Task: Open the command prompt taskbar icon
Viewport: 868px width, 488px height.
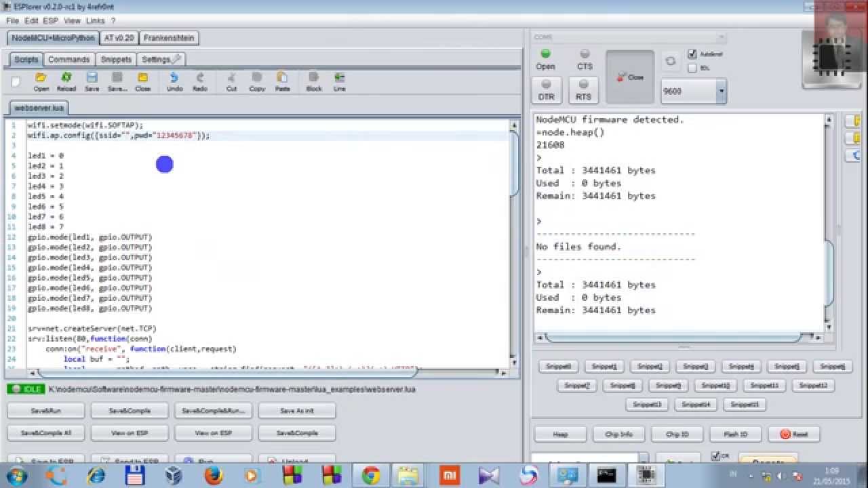Action: 607,476
